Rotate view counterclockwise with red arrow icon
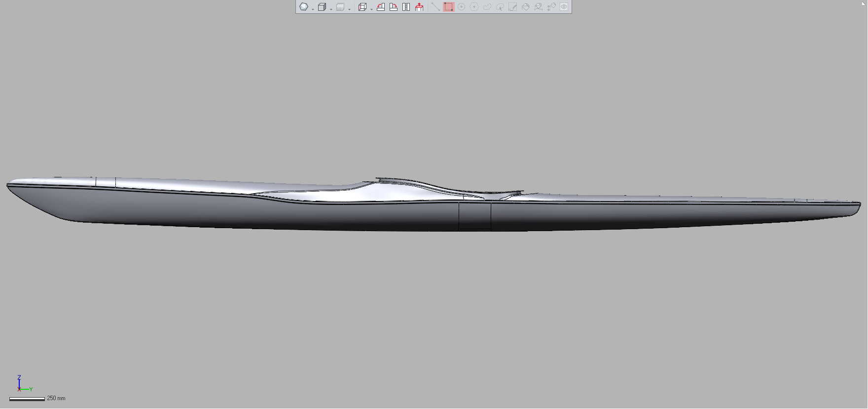The height and width of the screenshot is (409, 868). point(381,7)
